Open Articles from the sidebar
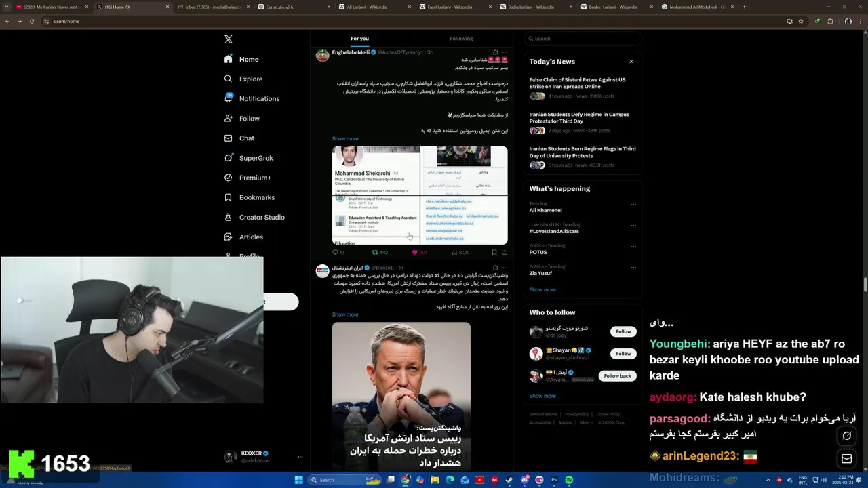Image resolution: width=868 pixels, height=488 pixels. 243,237
